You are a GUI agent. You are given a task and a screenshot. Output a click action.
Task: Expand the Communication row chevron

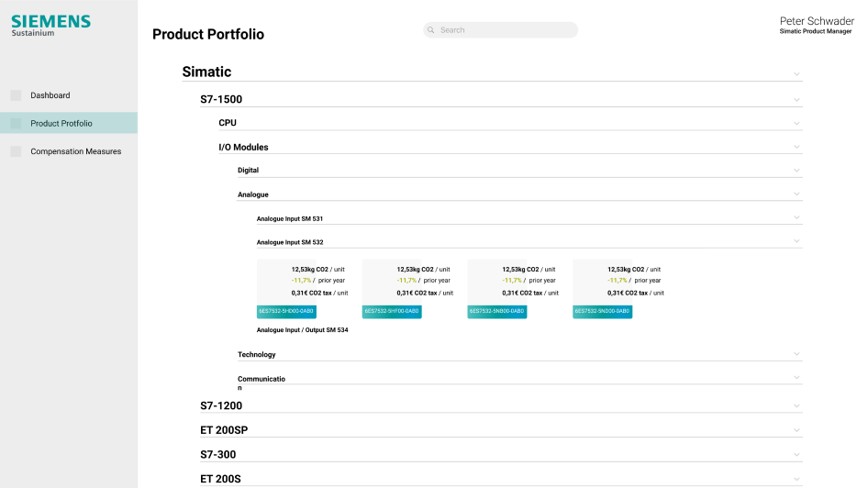[796, 378]
